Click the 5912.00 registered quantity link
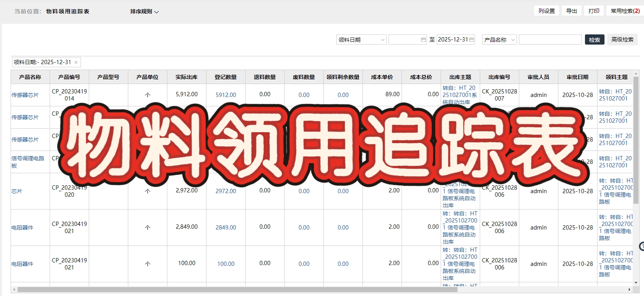This screenshot has height=296, width=644. click(x=226, y=95)
